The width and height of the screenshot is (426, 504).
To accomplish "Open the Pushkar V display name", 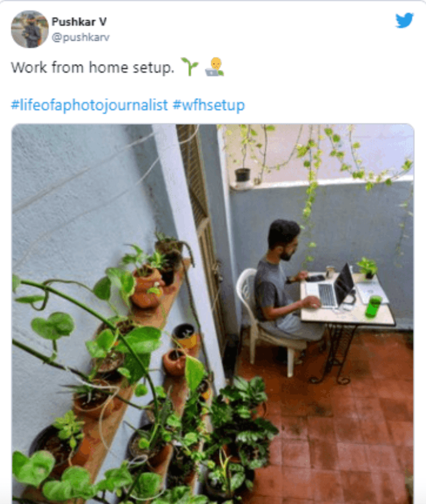I will (79, 22).
